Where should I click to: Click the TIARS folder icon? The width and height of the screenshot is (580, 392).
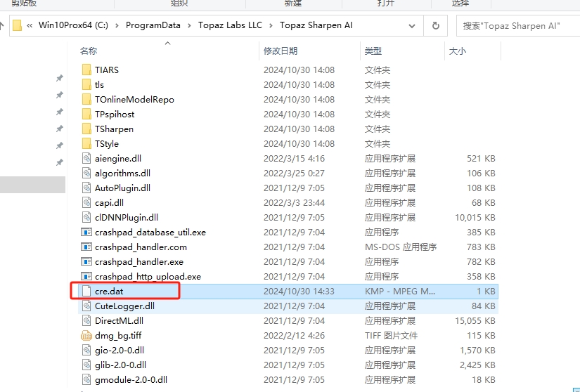tap(86, 70)
